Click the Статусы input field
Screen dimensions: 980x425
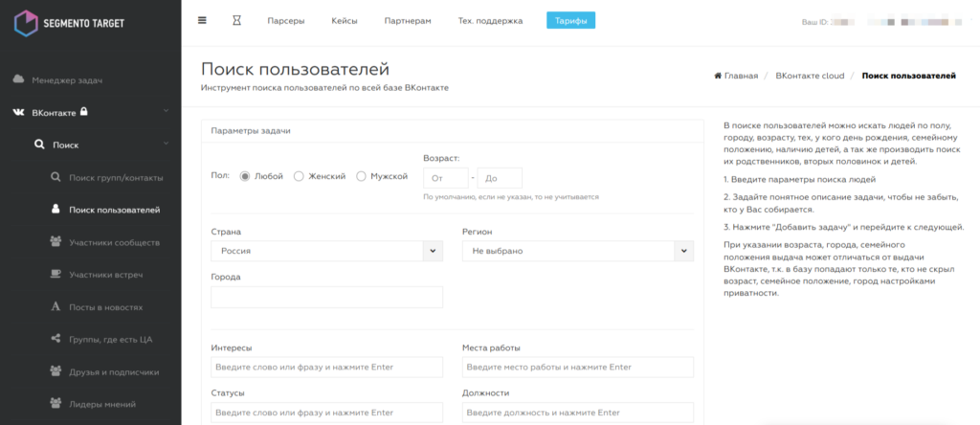327,413
